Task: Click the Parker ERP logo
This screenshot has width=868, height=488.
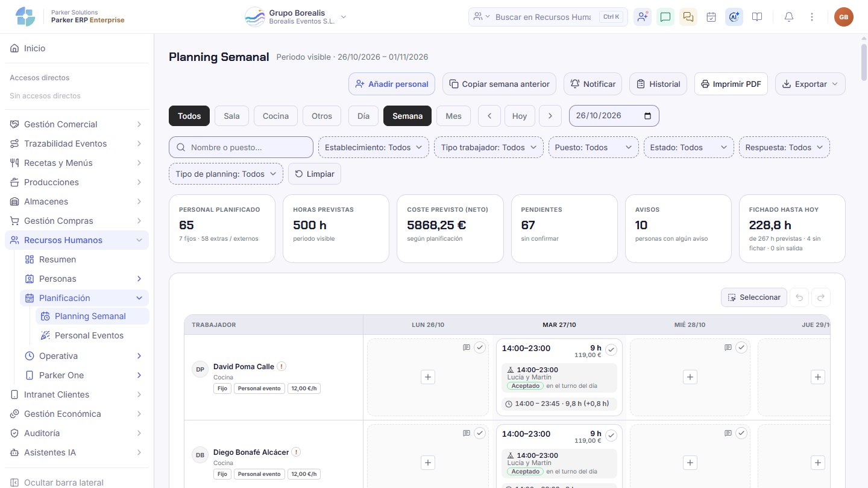Action: [x=25, y=17]
